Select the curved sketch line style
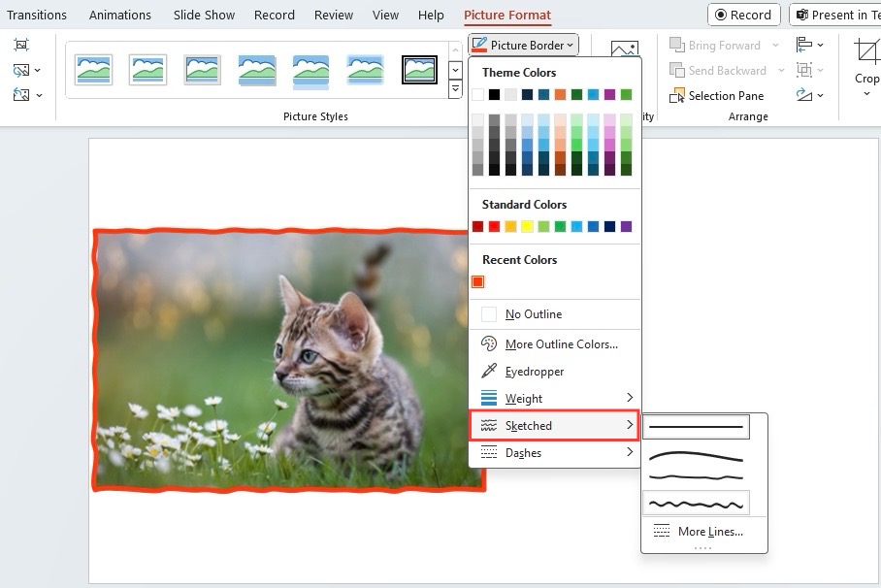The image size is (881, 588). click(x=696, y=456)
